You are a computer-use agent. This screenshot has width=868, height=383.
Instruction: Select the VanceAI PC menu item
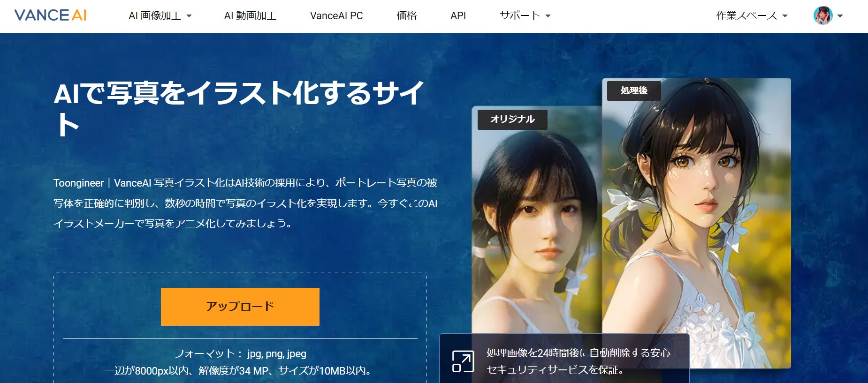coord(336,16)
